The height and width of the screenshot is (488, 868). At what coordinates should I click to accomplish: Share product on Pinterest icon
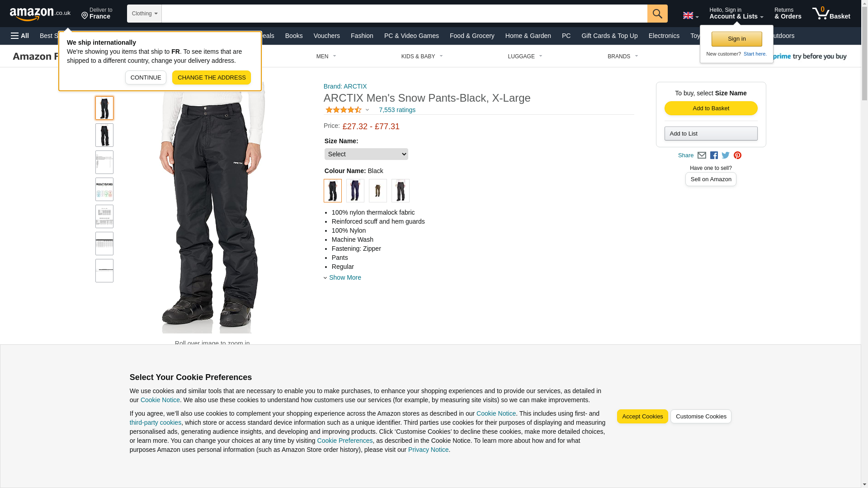pyautogui.click(x=737, y=155)
